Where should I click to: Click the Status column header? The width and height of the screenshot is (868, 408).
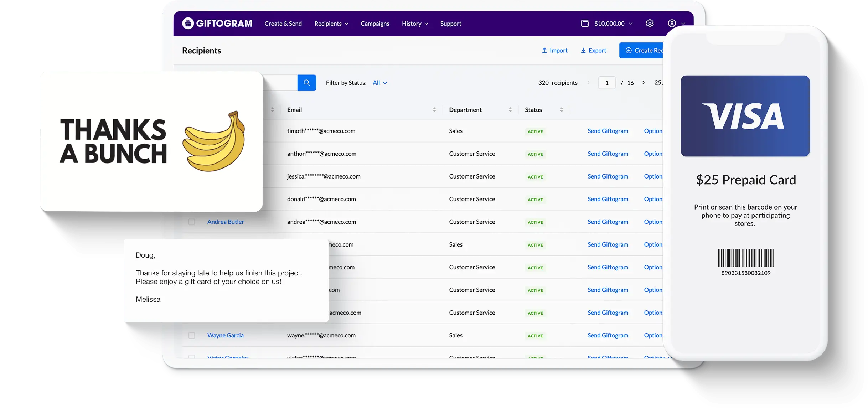(x=533, y=110)
